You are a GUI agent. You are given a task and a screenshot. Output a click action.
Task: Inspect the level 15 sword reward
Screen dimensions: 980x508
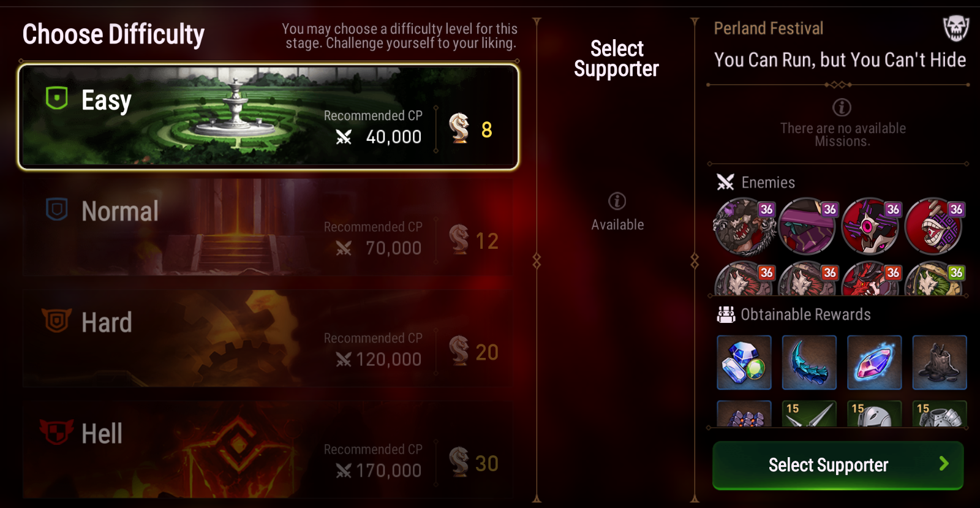809,414
